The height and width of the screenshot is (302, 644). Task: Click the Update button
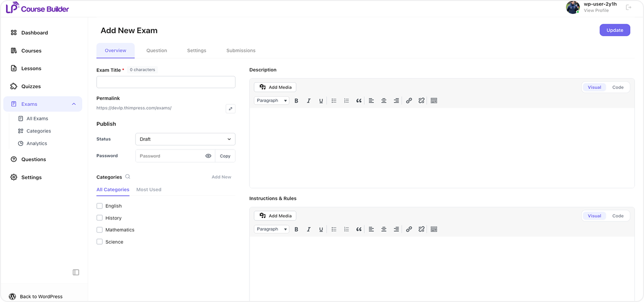click(615, 30)
